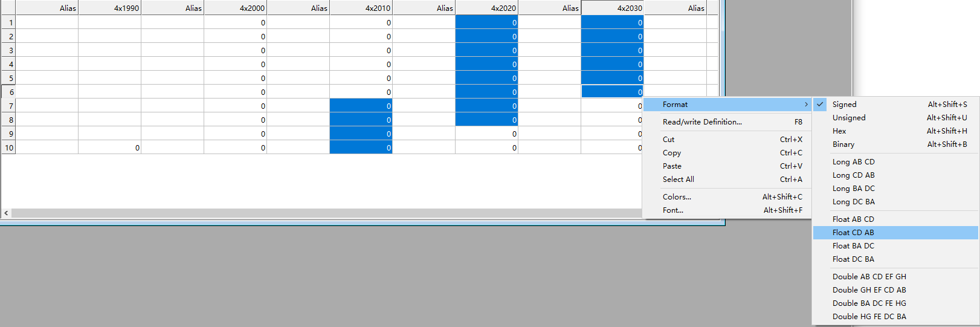
Task: Click row 10 cell under 4x1990
Action: click(110, 147)
